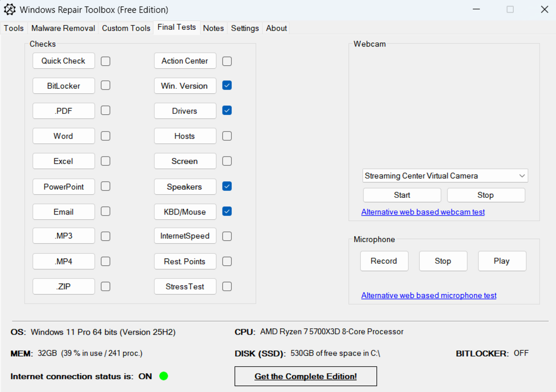556x392 pixels.
Task: Play the microphone recording
Action: [x=502, y=261]
